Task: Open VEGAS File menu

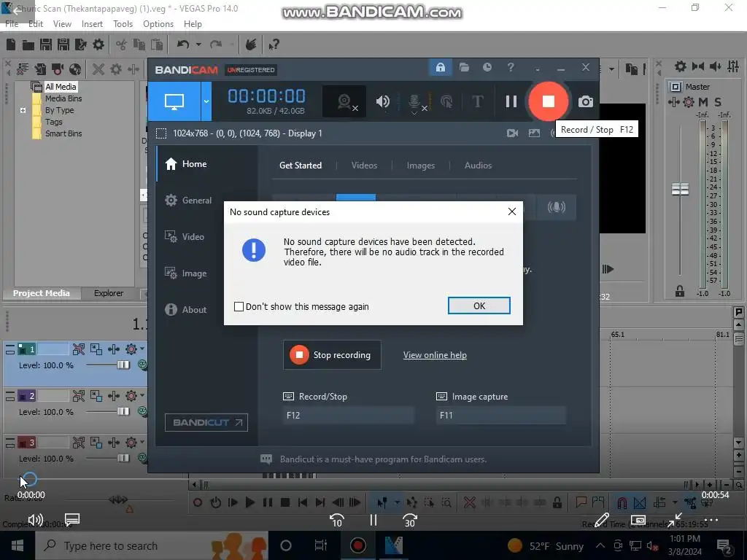Action: [12, 24]
